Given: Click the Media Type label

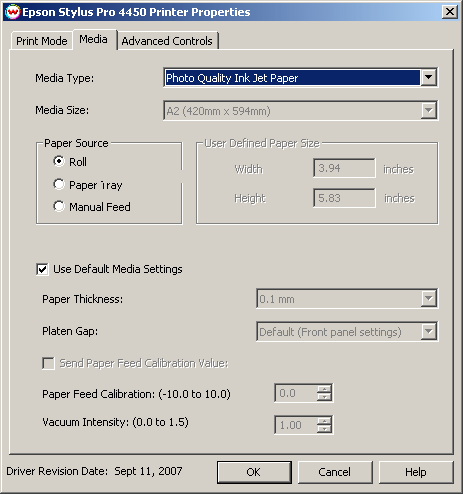Looking at the screenshot, I should point(65,78).
